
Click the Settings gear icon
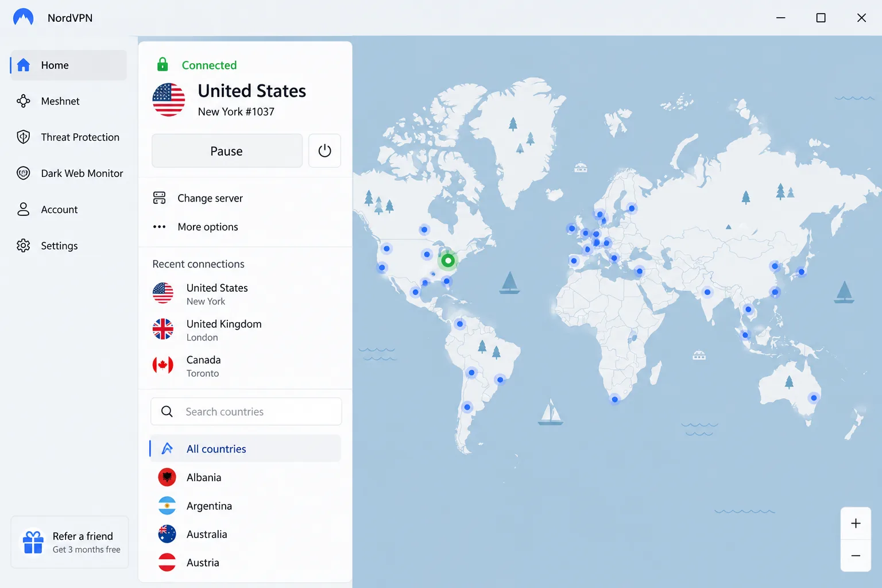[x=24, y=246]
